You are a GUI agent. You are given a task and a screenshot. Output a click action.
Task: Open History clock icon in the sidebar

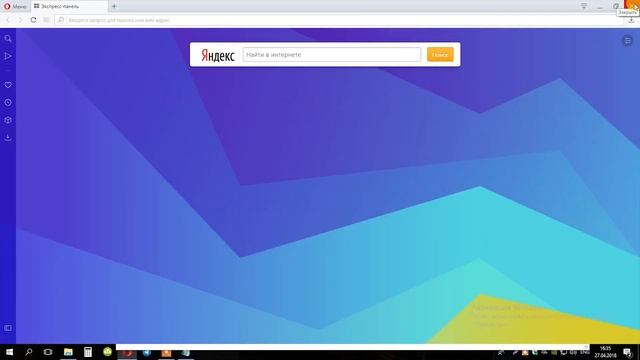[x=8, y=102]
